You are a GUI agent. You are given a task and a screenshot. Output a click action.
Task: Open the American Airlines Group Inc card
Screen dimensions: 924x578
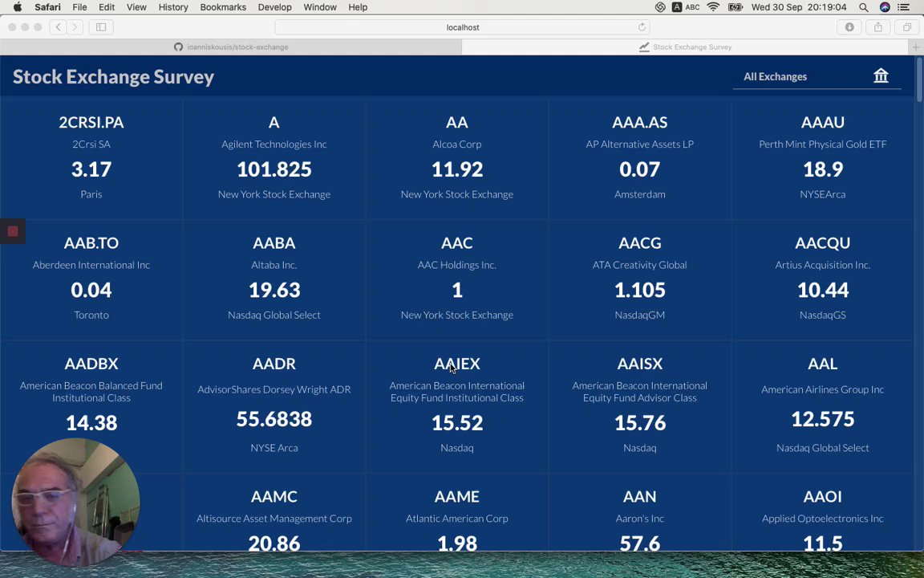click(823, 407)
